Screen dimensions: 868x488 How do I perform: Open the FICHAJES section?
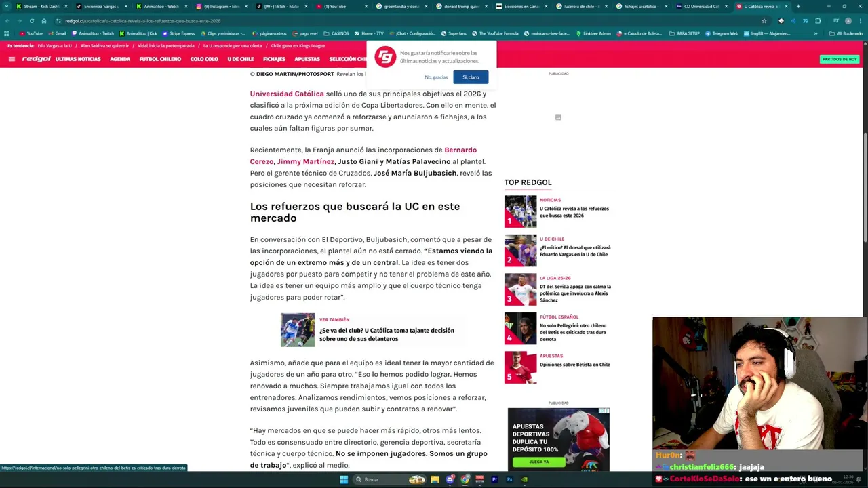pos(274,59)
